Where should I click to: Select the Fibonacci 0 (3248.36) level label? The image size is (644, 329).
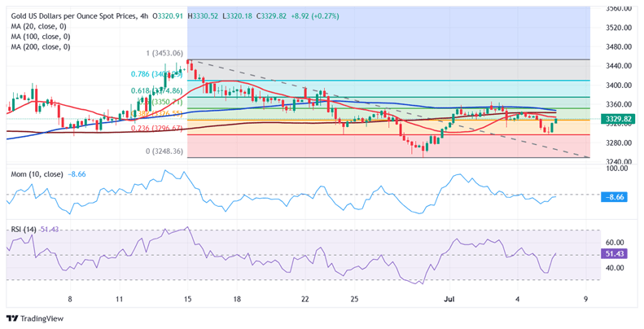tap(164, 151)
